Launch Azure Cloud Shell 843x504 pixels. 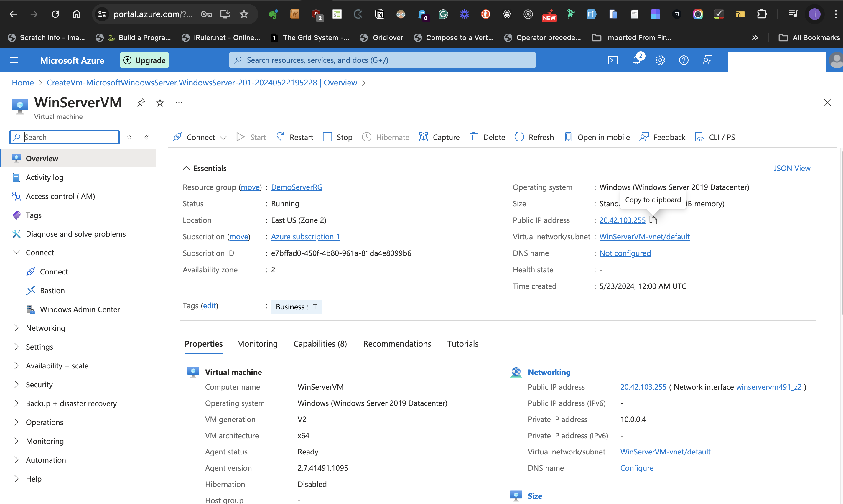click(613, 60)
